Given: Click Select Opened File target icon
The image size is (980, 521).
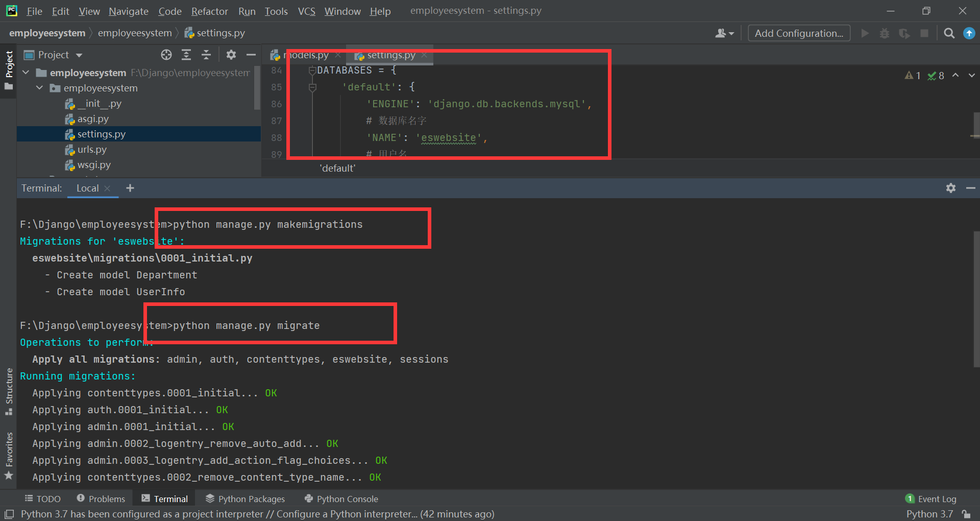Looking at the screenshot, I should [166, 55].
